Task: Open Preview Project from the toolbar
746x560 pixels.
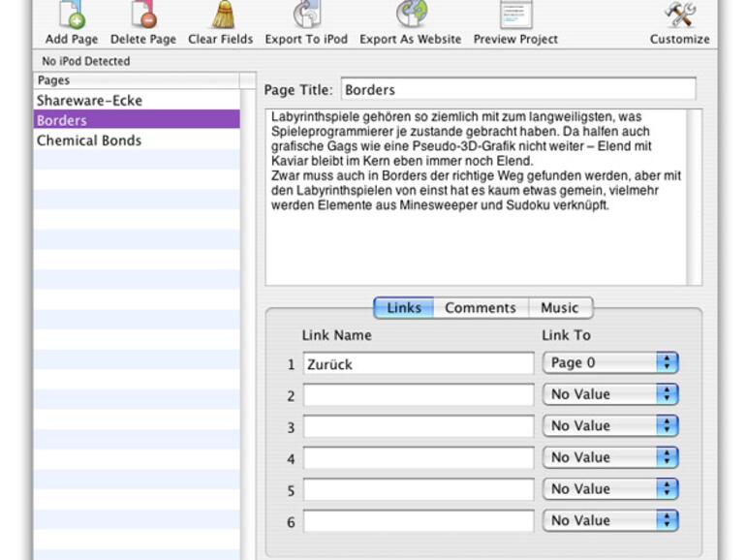Action: (x=515, y=16)
